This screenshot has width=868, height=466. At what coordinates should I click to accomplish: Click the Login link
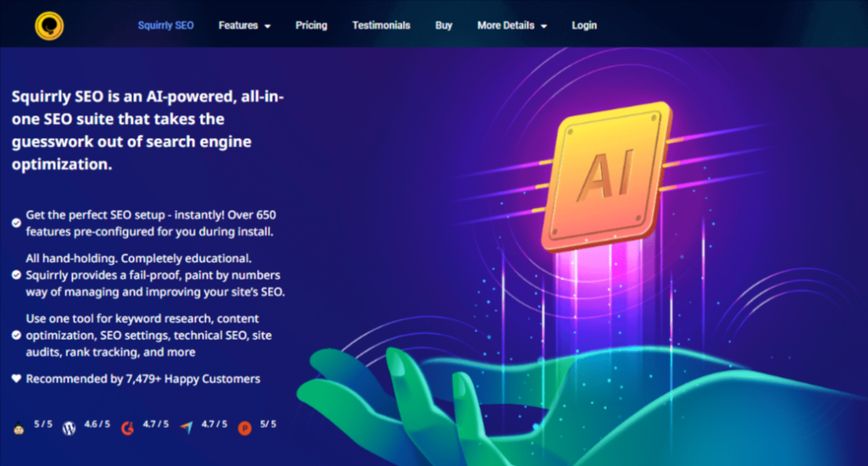tap(584, 25)
